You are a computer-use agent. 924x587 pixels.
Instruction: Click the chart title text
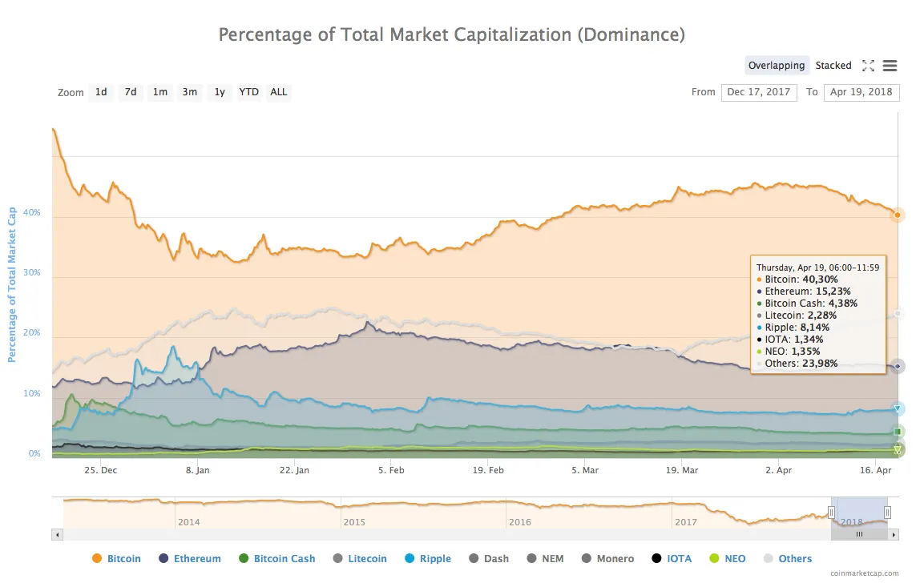tap(451, 34)
